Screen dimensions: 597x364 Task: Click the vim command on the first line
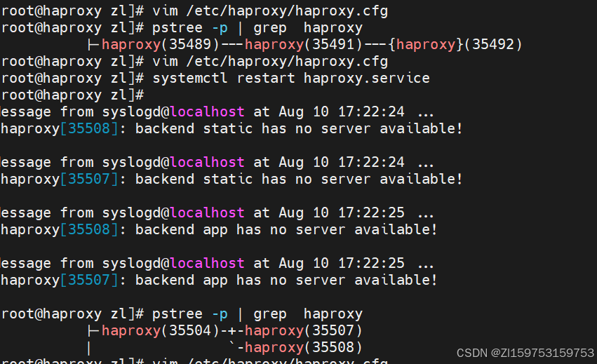tap(270, 11)
